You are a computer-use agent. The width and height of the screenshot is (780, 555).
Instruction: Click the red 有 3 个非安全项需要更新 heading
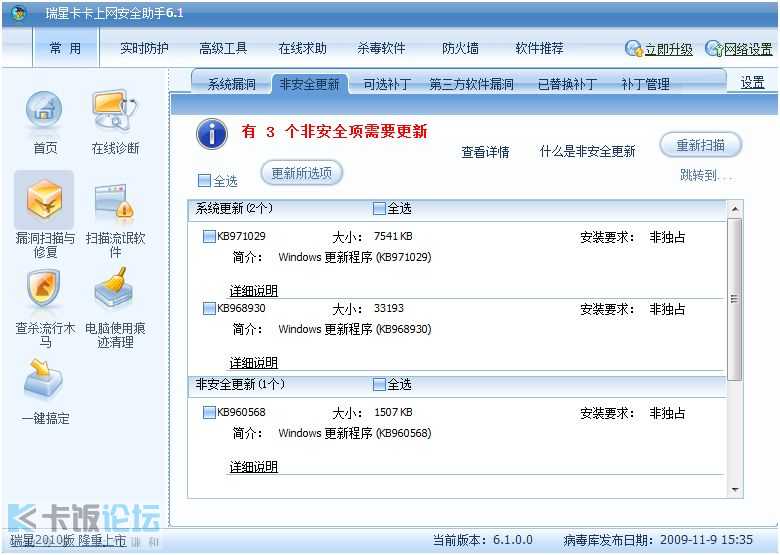point(335,132)
